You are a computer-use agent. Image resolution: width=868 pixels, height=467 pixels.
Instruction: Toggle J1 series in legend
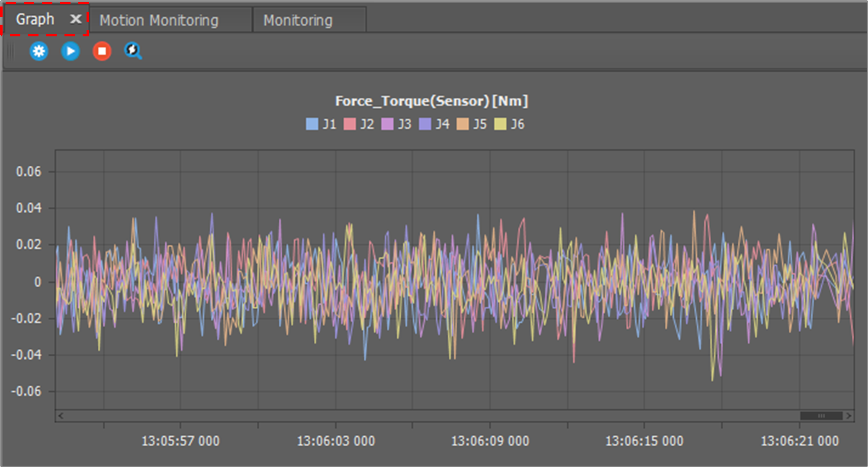[321, 124]
